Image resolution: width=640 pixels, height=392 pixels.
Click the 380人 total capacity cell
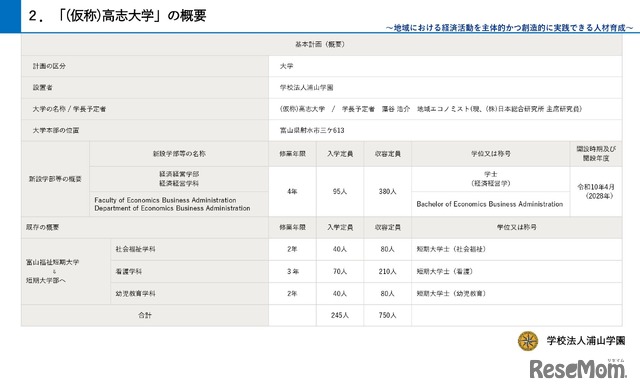tap(388, 191)
